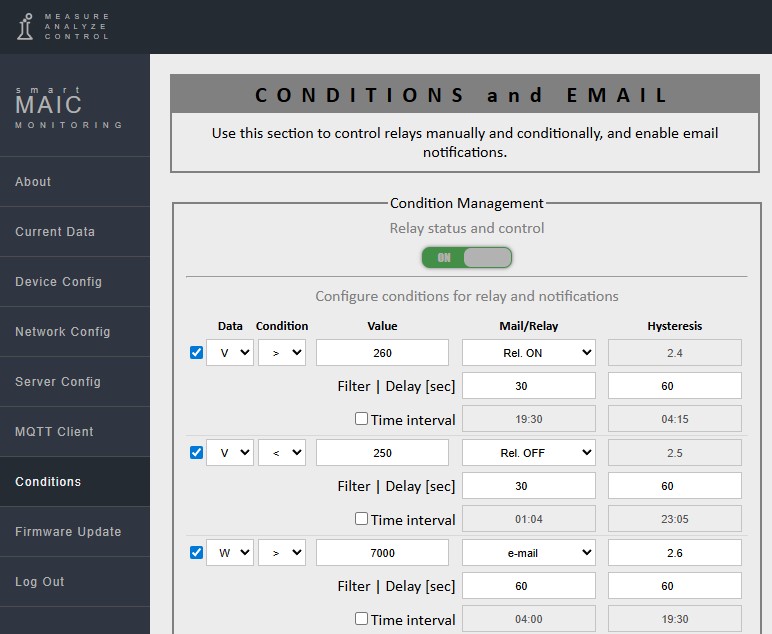
Task: Open Condition dropdown in the 7000 value row
Action: point(282,552)
